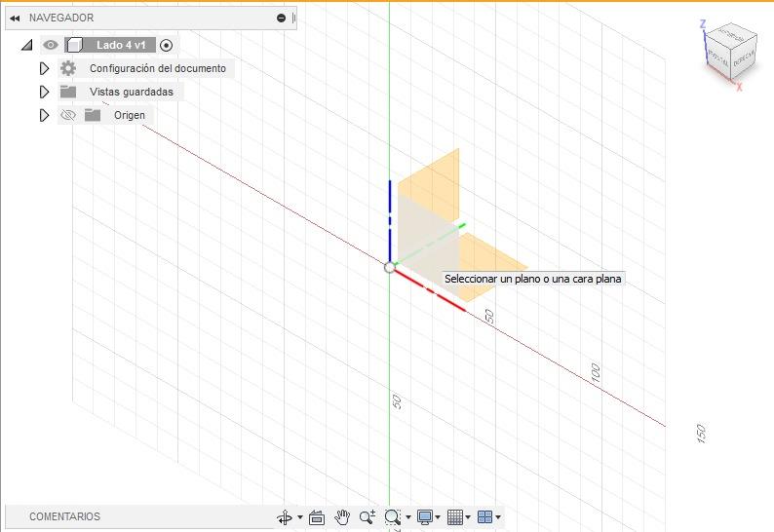
Task: Activate the Look At tool
Action: click(317, 517)
